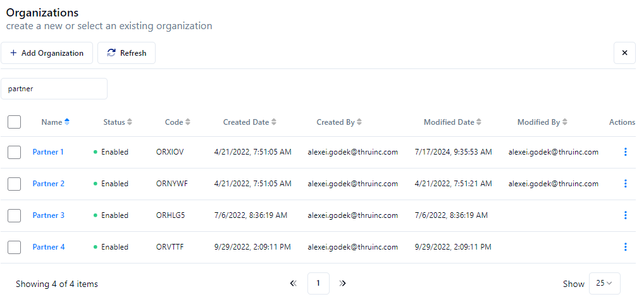Viewport: 644px width, 299px height.
Task: Expand the Show 25 page size dropdown
Action: [604, 284]
